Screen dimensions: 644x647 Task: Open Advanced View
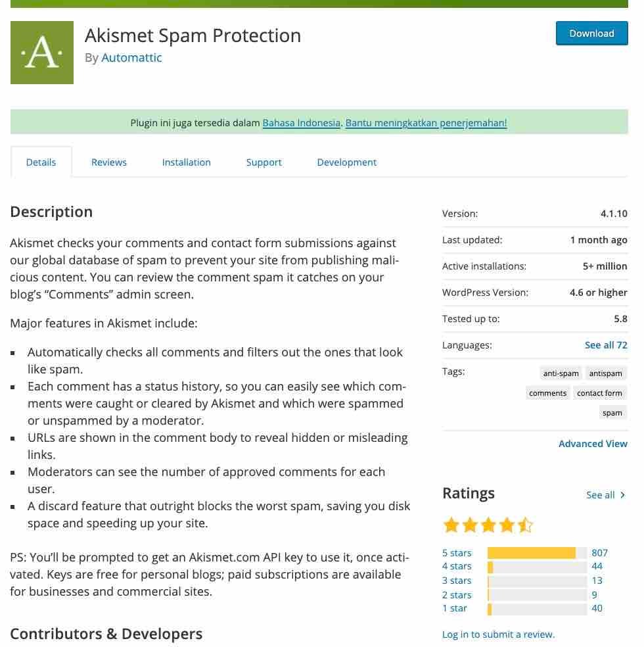593,443
